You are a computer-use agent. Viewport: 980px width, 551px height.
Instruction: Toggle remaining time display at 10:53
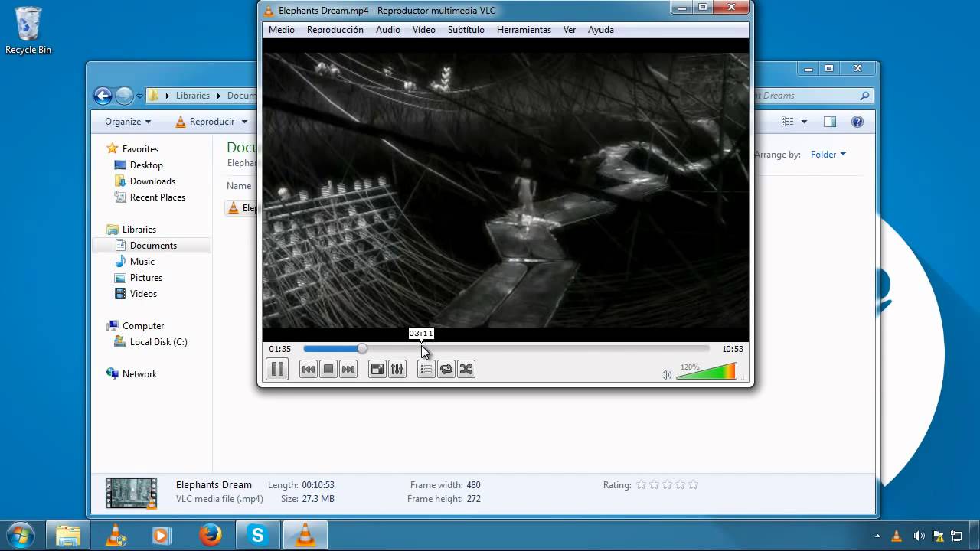[733, 349]
